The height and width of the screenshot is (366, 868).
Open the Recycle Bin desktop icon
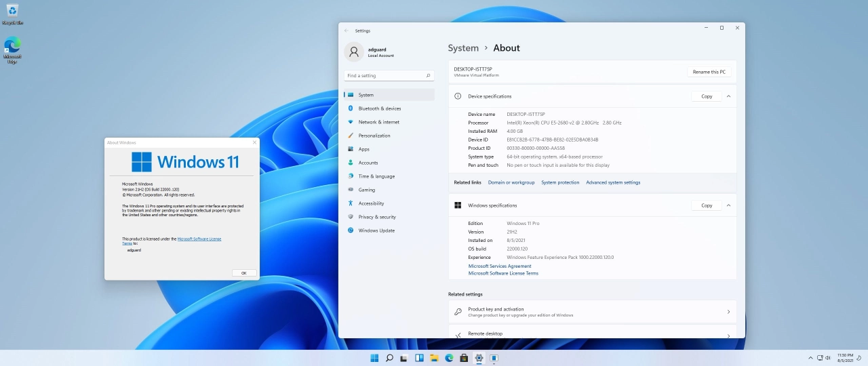12,14
